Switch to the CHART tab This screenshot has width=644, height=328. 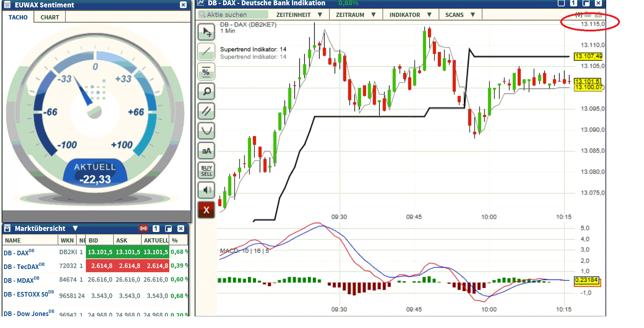point(49,17)
